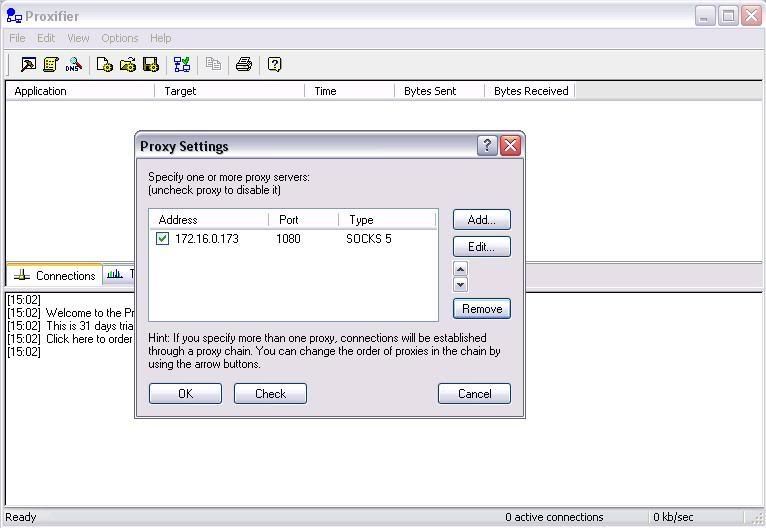Maximize the Proxifier window
Image resolution: width=766 pixels, height=528 pixels.
click(728, 16)
